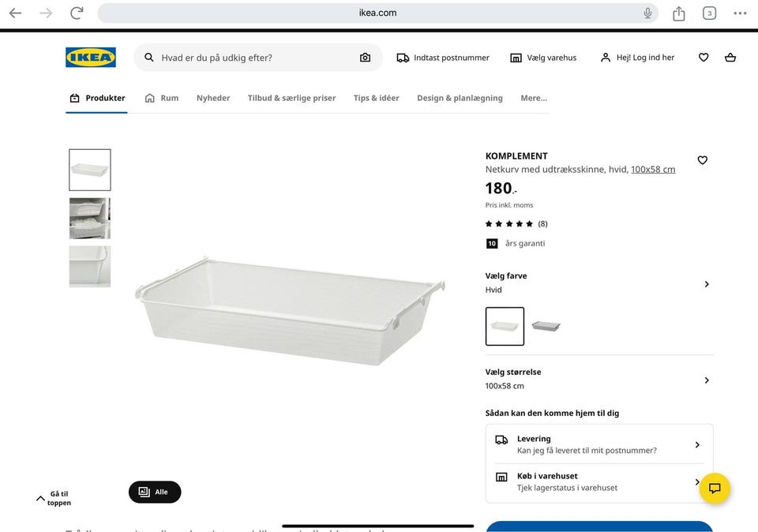Open the shopping basket icon
This screenshot has width=758, height=532.
730,58
